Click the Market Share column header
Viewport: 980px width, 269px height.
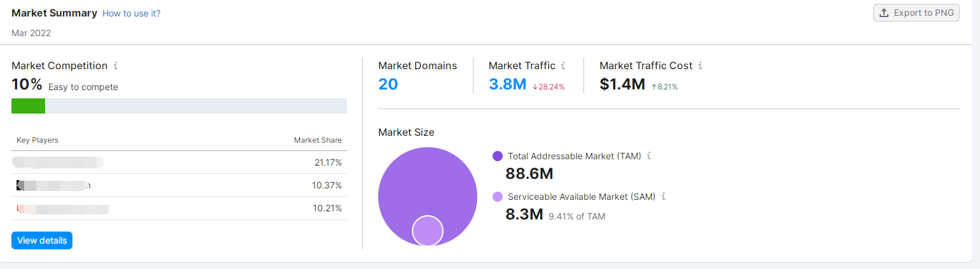point(318,140)
